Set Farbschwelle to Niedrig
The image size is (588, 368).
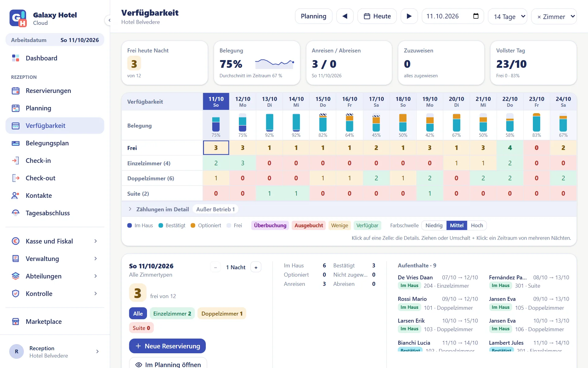434,225
